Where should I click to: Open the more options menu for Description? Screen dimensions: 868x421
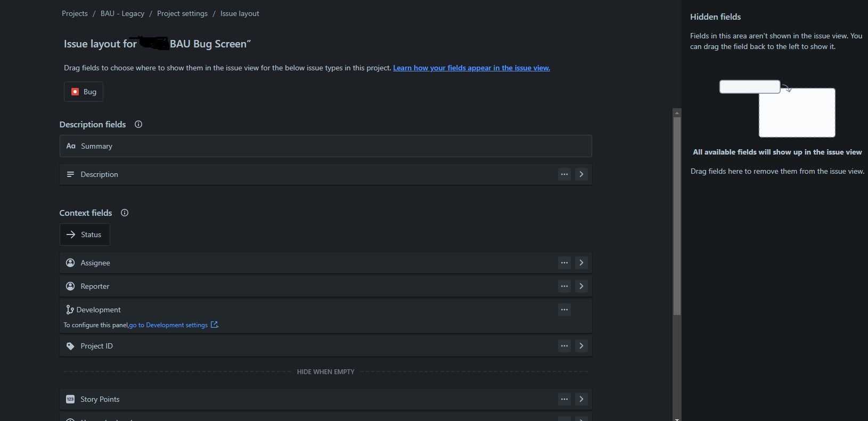564,174
